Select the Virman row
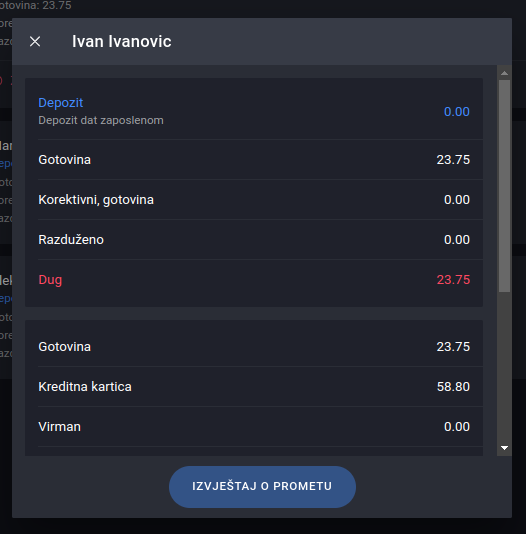The height and width of the screenshot is (534, 526). tap(254, 427)
